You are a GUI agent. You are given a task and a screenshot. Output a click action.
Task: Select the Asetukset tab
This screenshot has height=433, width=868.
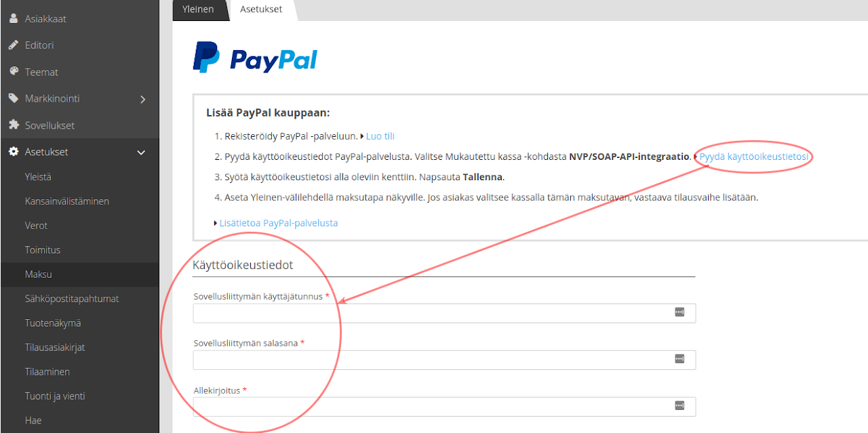coord(261,9)
